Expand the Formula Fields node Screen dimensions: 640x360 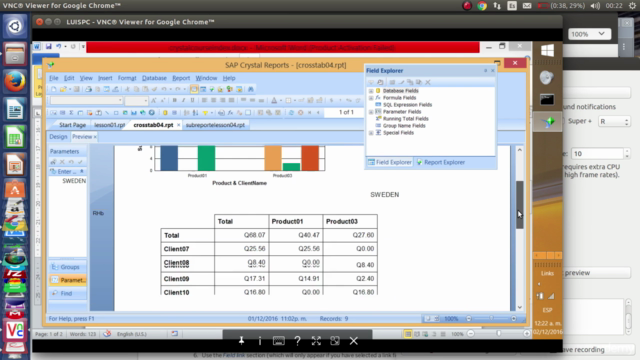pyautogui.click(x=371, y=98)
